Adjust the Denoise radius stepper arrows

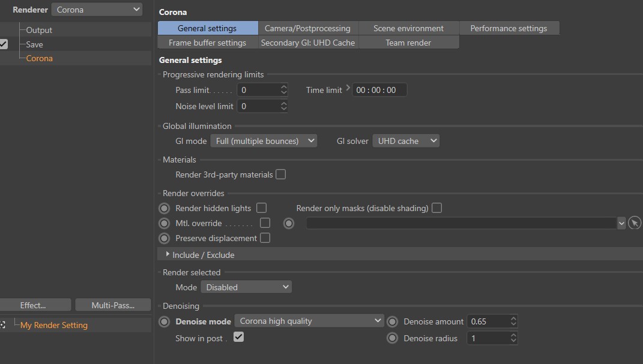tap(513, 338)
